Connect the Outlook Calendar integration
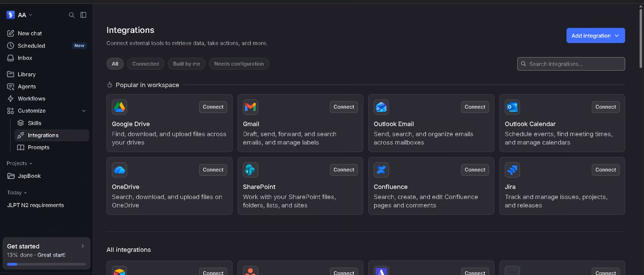The width and height of the screenshot is (644, 275). (x=605, y=107)
